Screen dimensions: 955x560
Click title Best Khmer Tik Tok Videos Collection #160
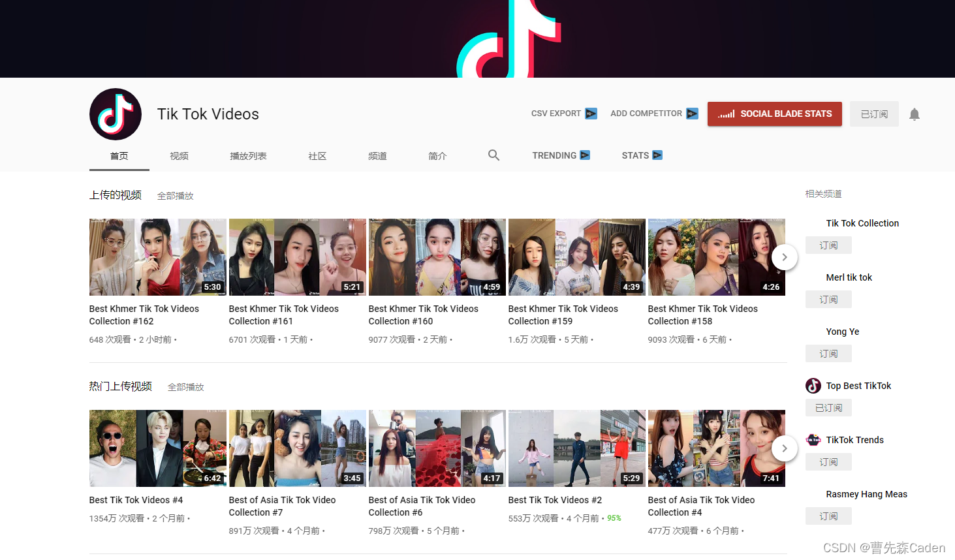pyautogui.click(x=424, y=315)
